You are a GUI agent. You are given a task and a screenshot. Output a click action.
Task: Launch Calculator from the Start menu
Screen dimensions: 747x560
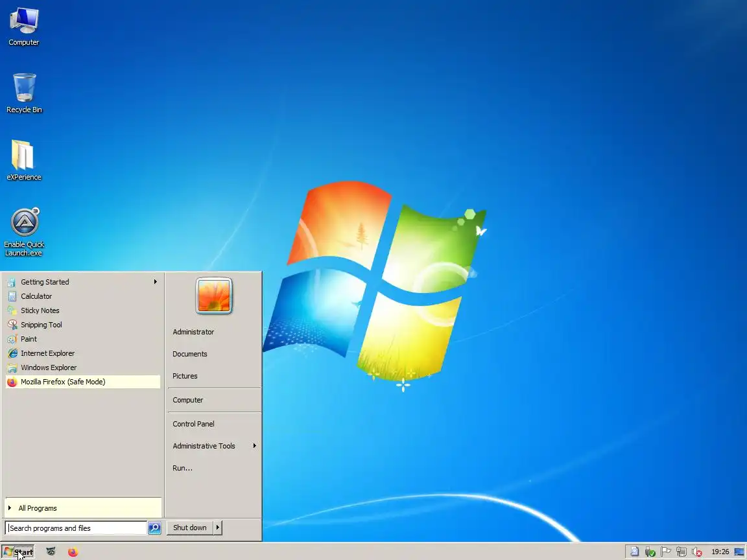coord(83,296)
